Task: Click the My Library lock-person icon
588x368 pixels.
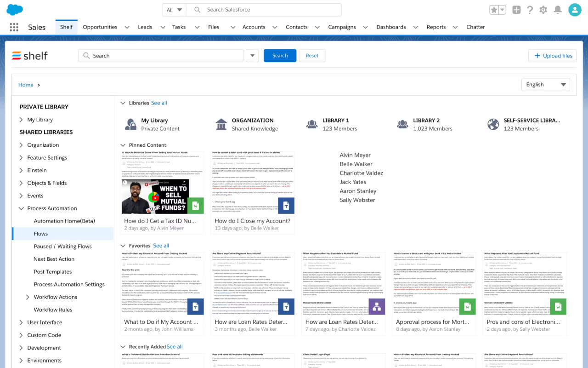Action: 131,124
